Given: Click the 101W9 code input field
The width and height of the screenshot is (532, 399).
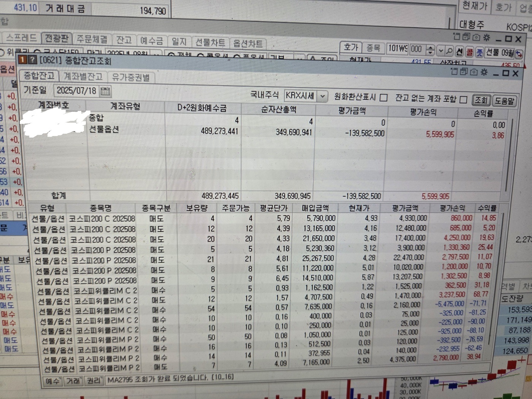Looking at the screenshot, I should pyautogui.click(x=398, y=49).
